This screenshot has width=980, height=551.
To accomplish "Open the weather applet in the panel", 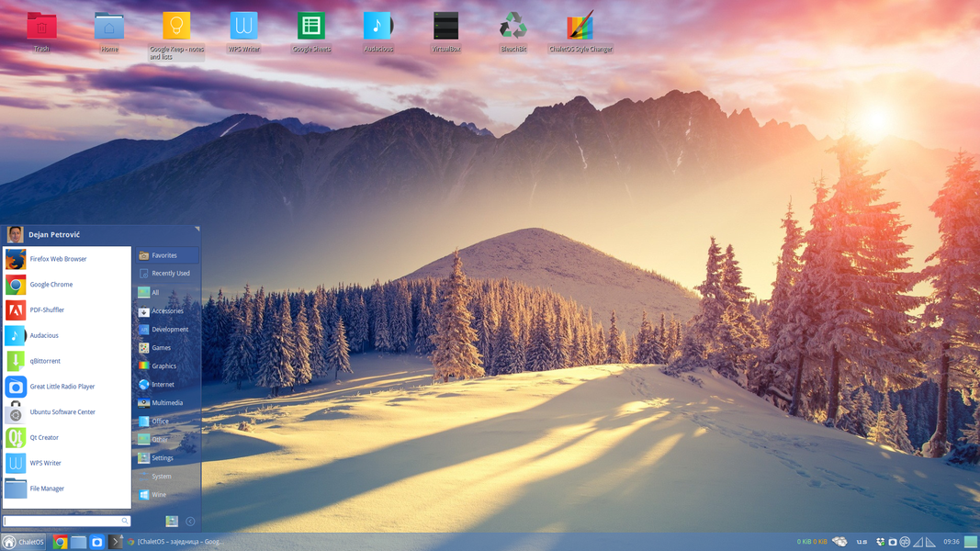I will point(839,542).
